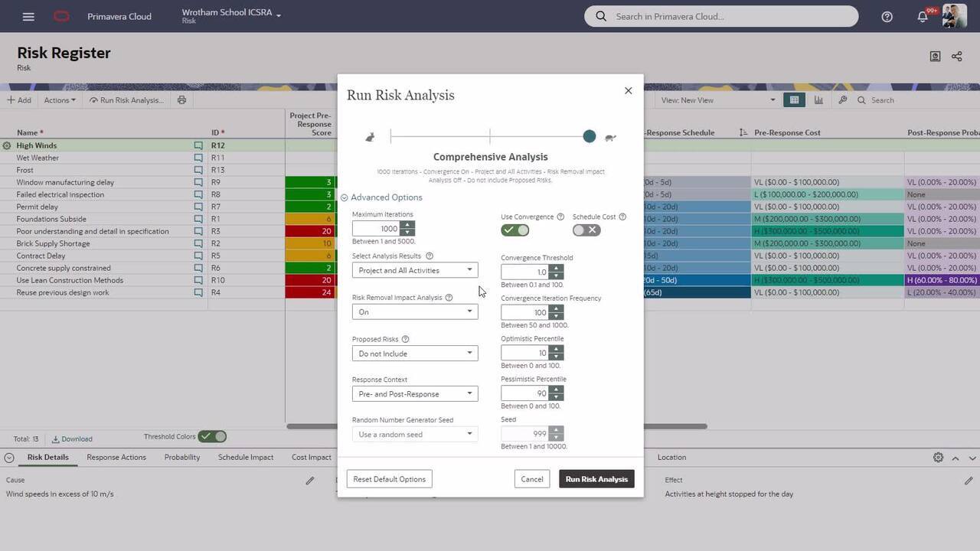This screenshot has width=980, height=551.
Task: Switch to chart view icon
Action: 818,100
